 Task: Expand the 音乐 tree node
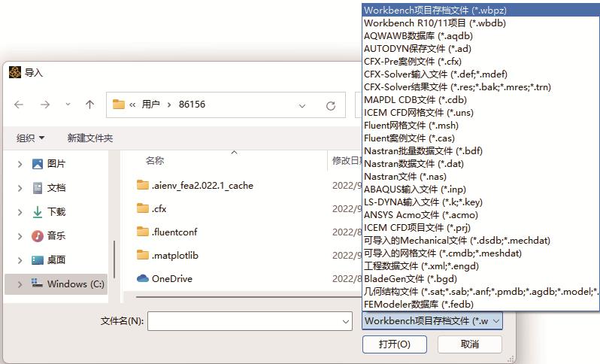20,236
